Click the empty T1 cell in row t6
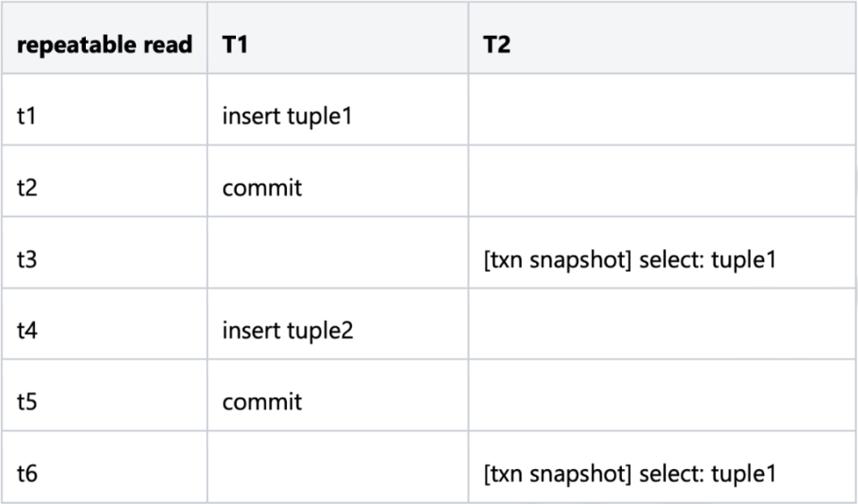This screenshot has height=504, width=858. click(338, 474)
